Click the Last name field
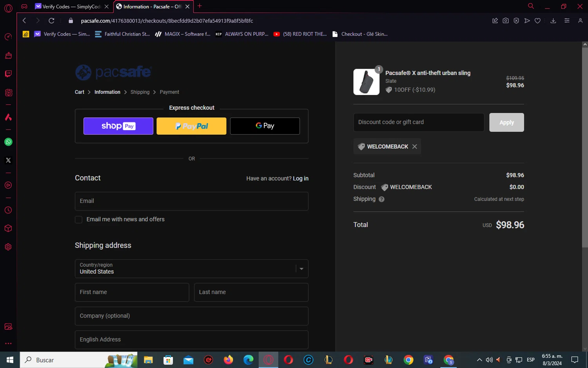The width and height of the screenshot is (588, 368). click(251, 292)
